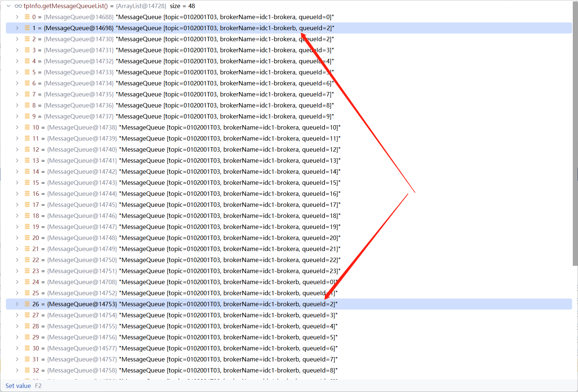Screen dimensions: 578x392
Task: Click the vertical scrollbar thumb of the variables list
Action: [x=575, y=133]
